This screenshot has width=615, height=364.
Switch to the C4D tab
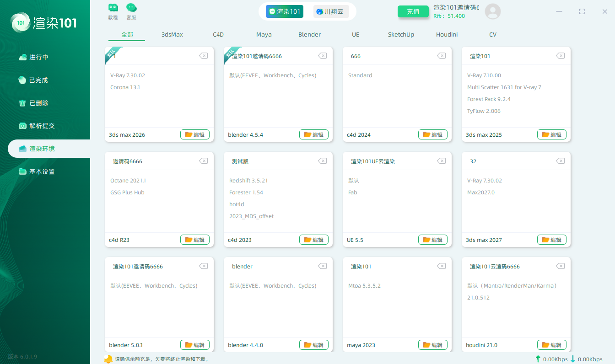tap(218, 35)
